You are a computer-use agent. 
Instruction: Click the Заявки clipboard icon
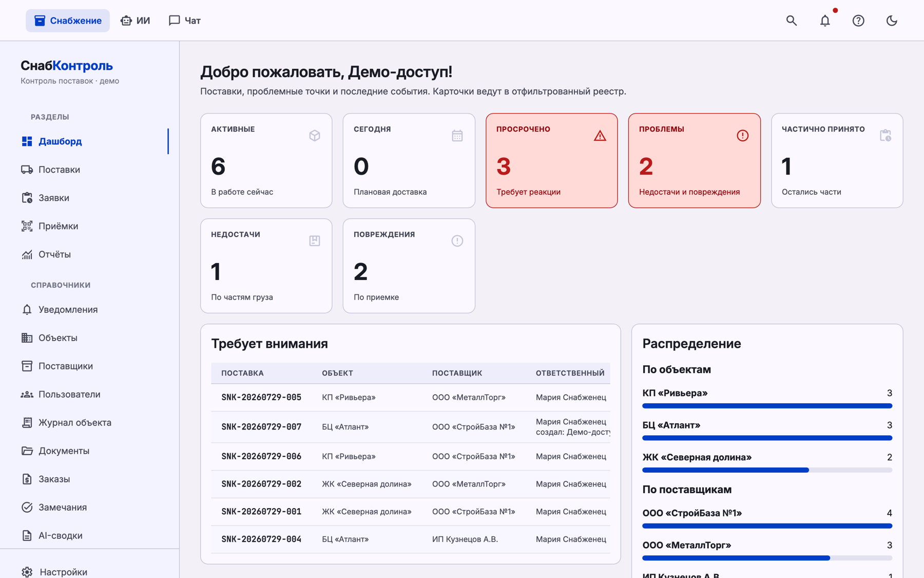(x=27, y=198)
